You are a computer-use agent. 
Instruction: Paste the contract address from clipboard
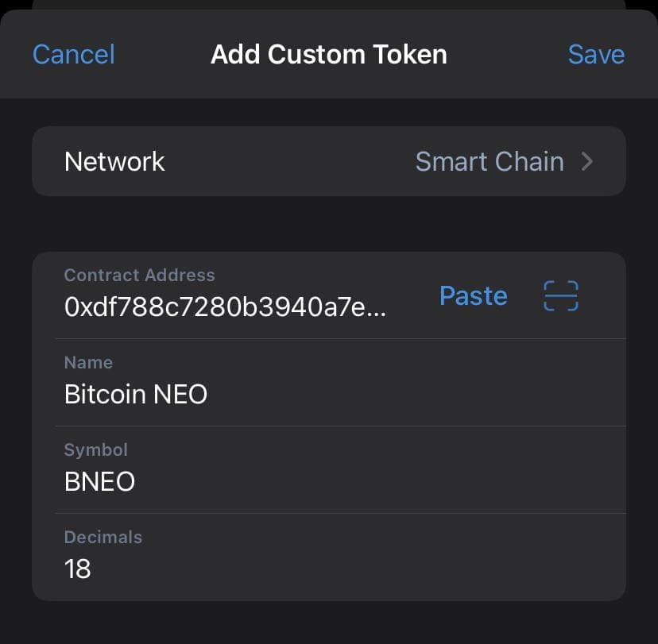pyautogui.click(x=473, y=295)
